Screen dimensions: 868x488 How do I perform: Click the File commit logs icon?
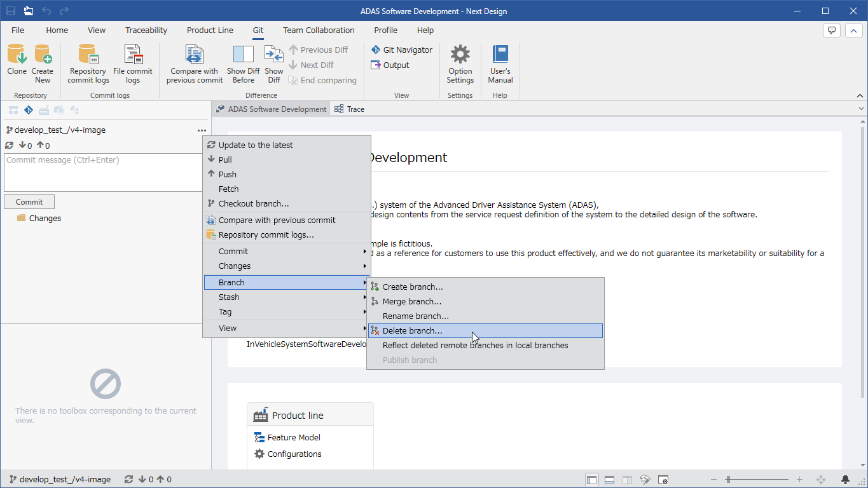pyautogui.click(x=133, y=64)
